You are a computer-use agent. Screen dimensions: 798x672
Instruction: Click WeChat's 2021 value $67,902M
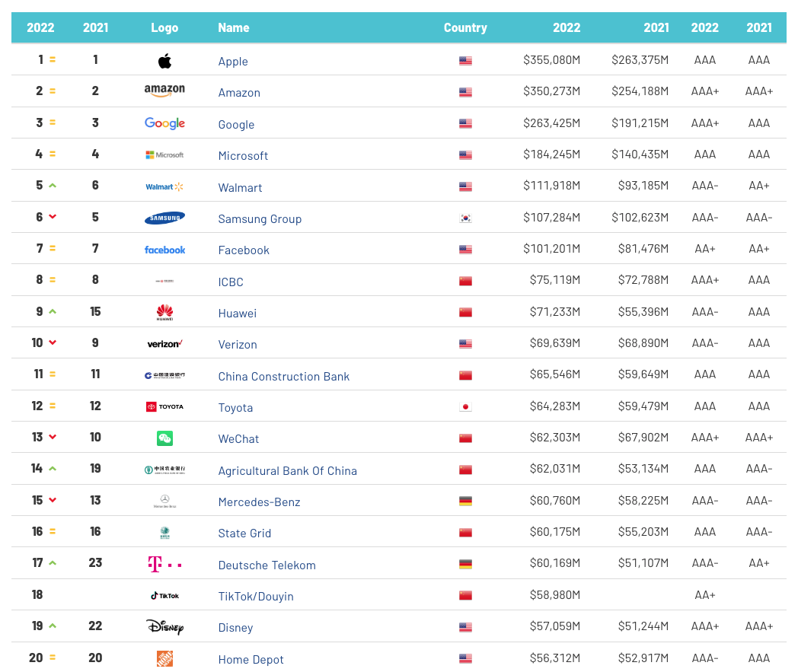(643, 438)
